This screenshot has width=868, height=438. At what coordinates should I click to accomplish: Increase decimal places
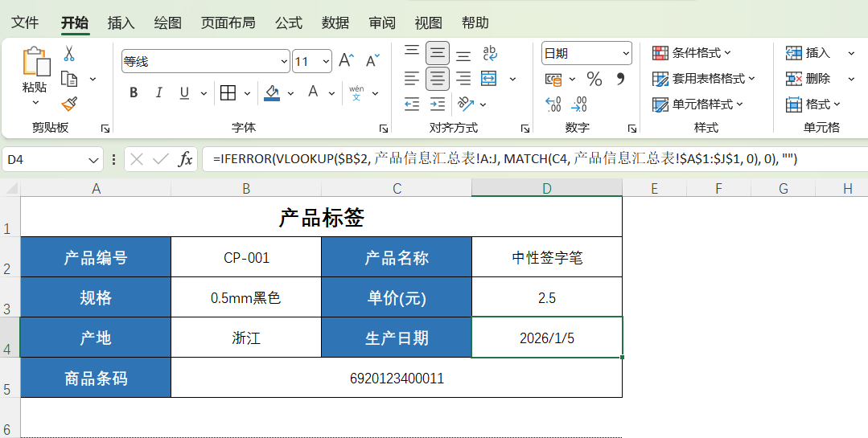(x=553, y=104)
